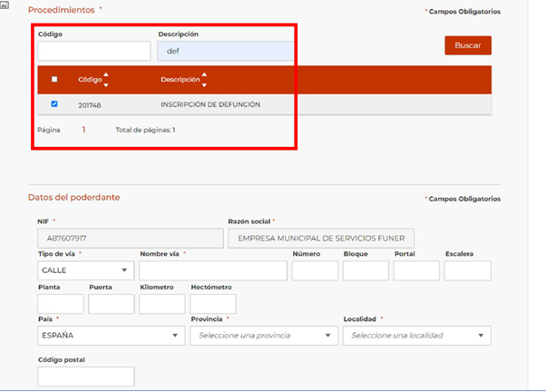Viewport: 546px width, 392px height.
Task: Open the Provincia selection dropdown
Action: tap(263, 336)
